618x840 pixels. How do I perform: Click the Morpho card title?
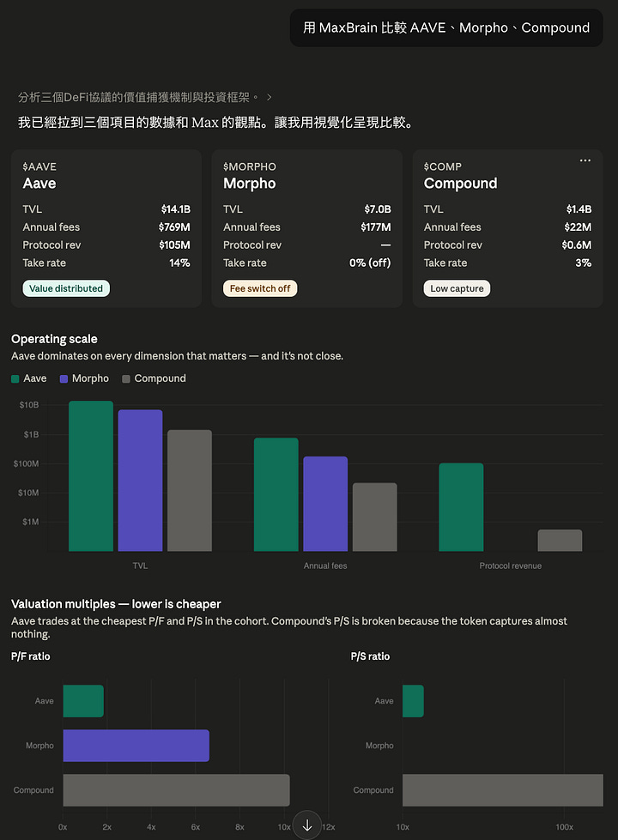(249, 184)
